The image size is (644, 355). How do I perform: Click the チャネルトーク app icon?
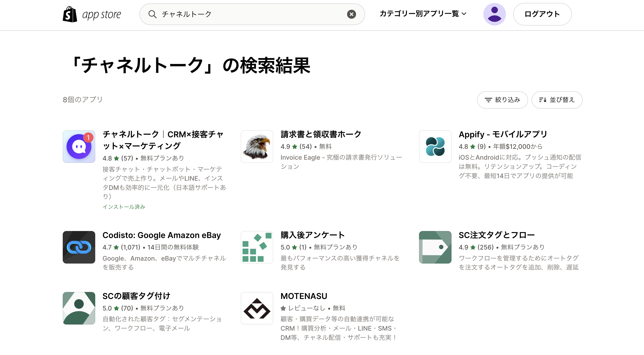(x=79, y=147)
